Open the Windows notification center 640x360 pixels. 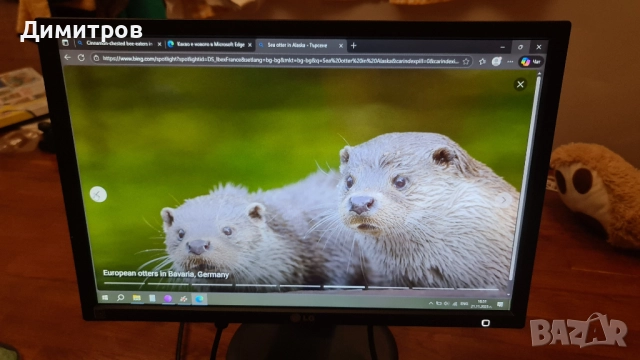pyautogui.click(x=500, y=304)
